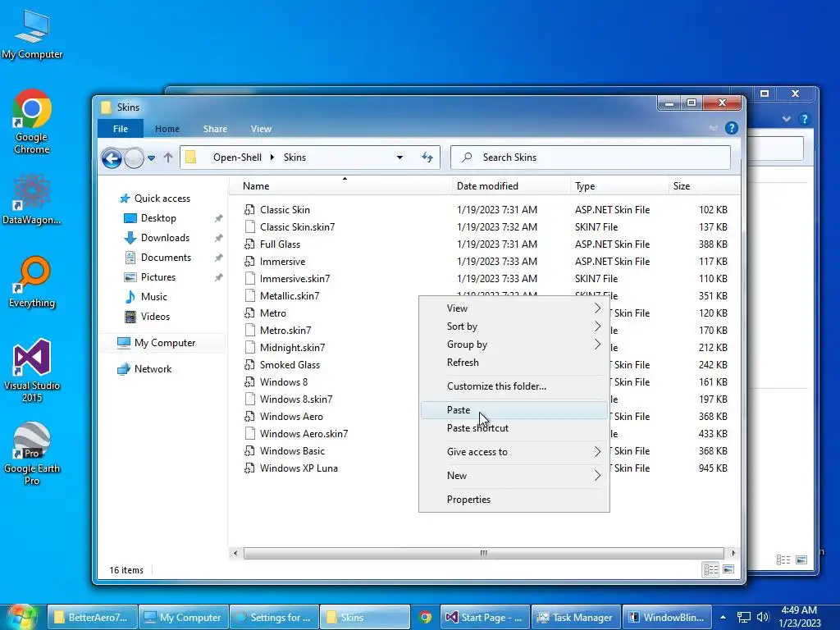Select the Full Glass file
Image resolution: width=840 pixels, height=630 pixels.
(x=280, y=244)
